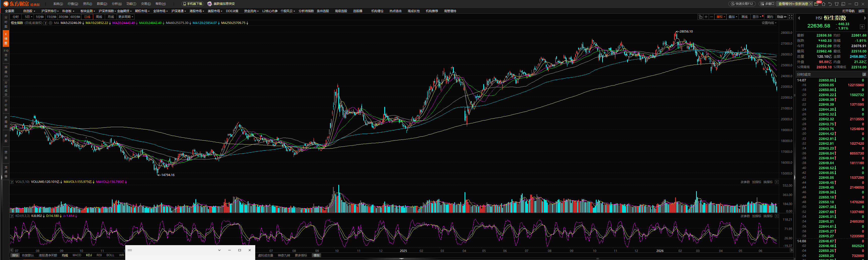Open the 更多周期 period dropdown
This screenshot has height=260, width=868.
(x=126, y=17)
